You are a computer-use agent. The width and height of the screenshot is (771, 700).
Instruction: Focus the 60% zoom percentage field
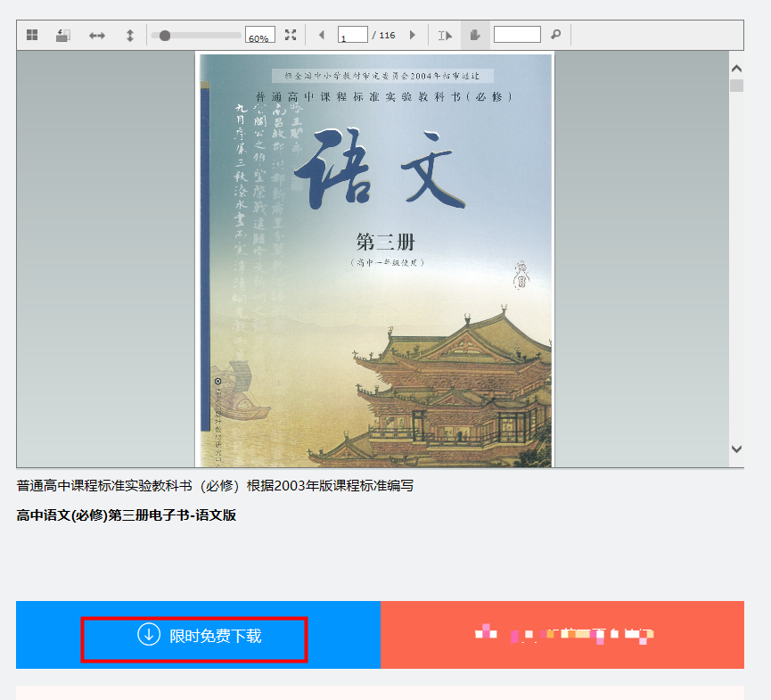point(260,35)
